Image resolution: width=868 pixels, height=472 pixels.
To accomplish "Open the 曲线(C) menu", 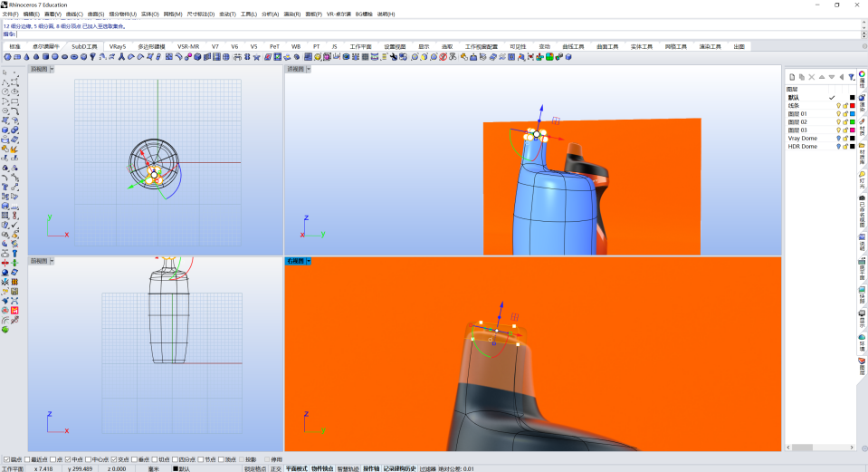I will (74, 14).
